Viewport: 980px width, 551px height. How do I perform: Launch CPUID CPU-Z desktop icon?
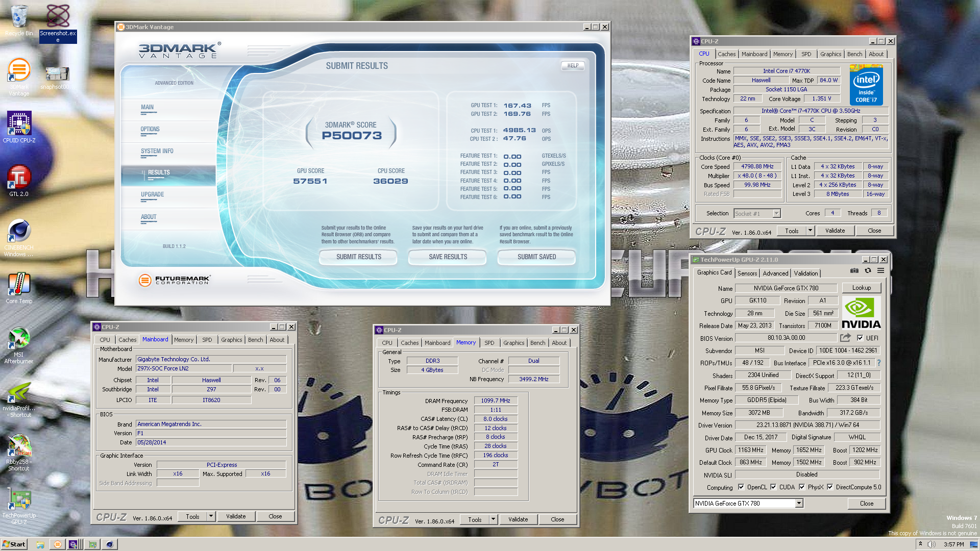19,127
